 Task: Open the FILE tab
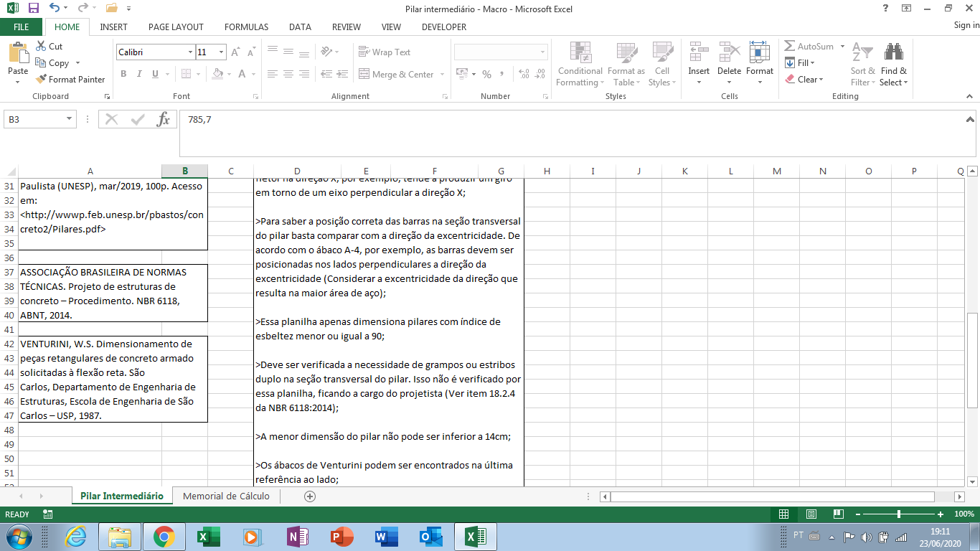[x=22, y=27]
